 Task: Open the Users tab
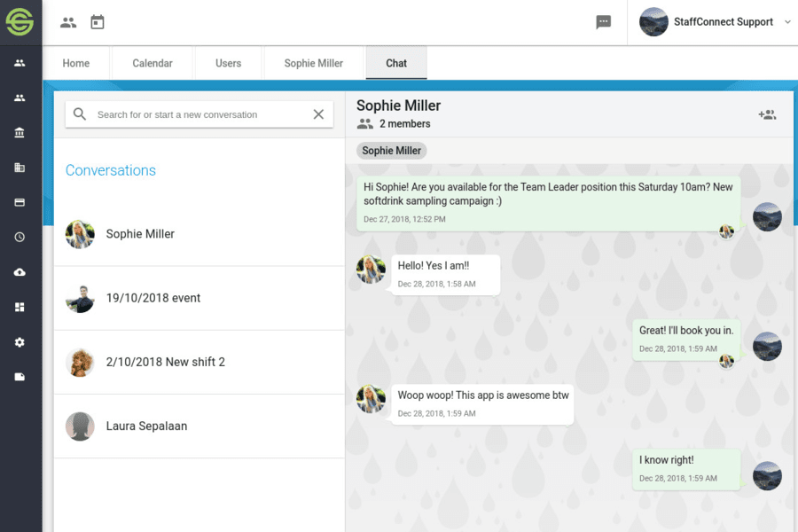(x=228, y=64)
